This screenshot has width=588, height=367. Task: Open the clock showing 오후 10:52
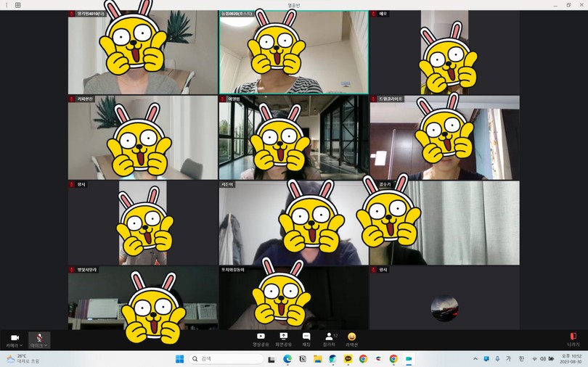571,359
